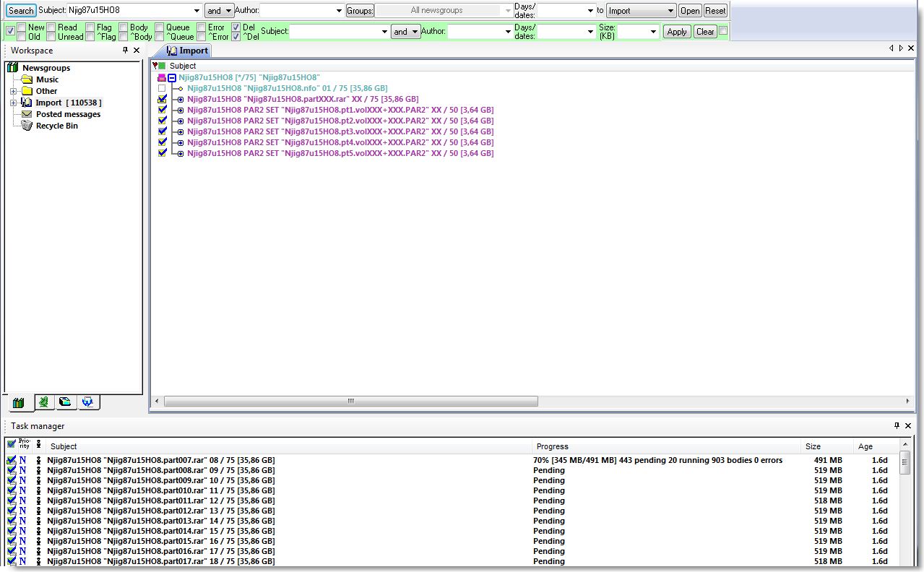Image resolution: width=924 pixels, height=572 pixels.
Task: Expand the Other node in the workspace tree
Action: (x=12, y=91)
